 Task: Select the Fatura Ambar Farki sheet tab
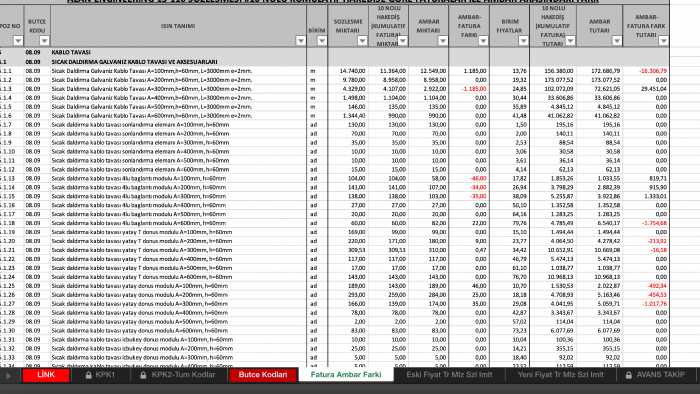[346, 375]
